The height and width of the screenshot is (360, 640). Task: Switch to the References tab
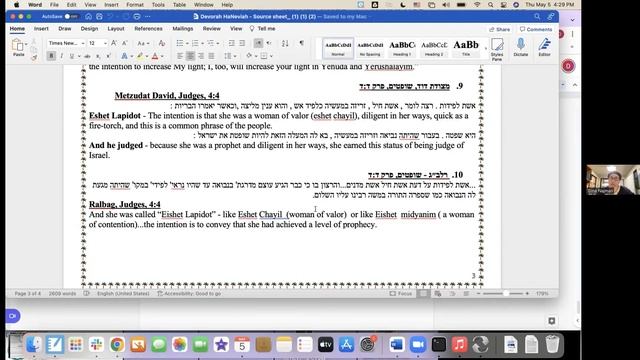pos(148,29)
